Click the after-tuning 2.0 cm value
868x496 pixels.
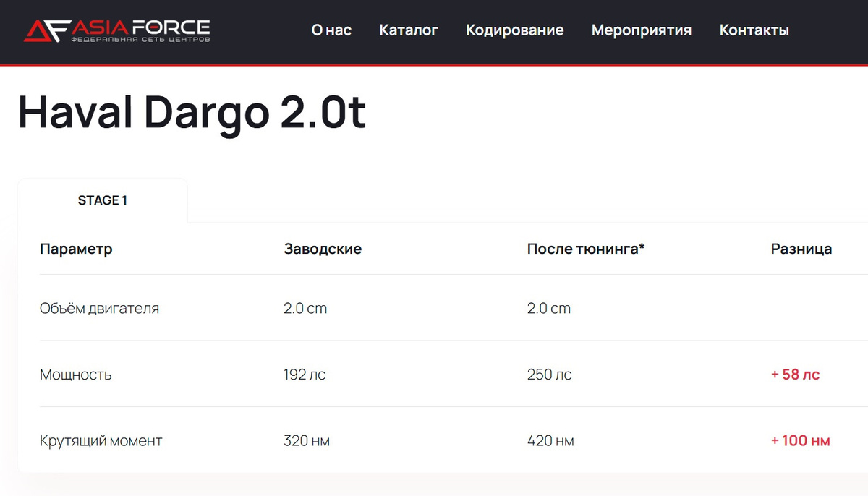pos(549,309)
